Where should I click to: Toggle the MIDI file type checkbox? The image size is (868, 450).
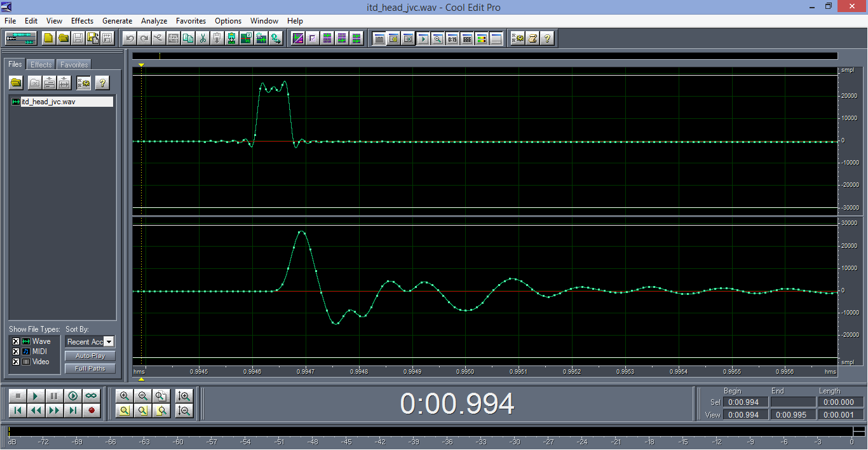[16, 351]
